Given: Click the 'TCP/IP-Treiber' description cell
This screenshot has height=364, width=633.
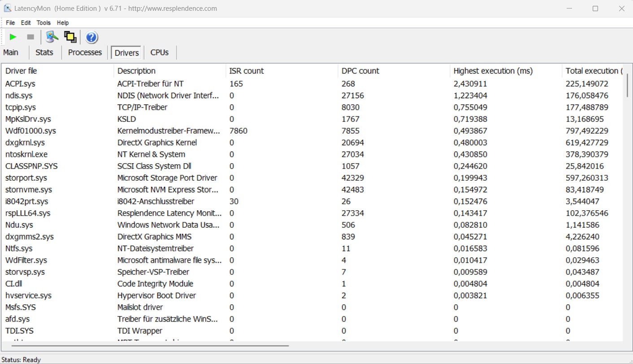Looking at the screenshot, I should coord(143,107).
